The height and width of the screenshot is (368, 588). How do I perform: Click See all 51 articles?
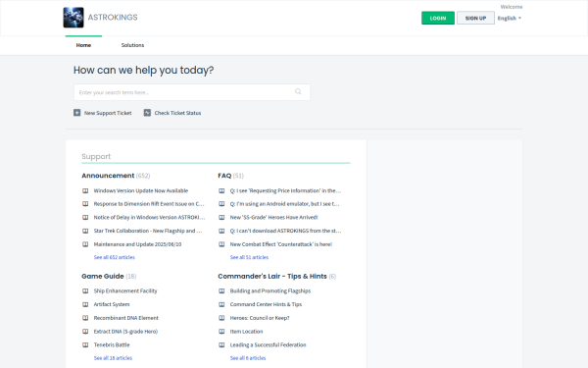pos(249,257)
